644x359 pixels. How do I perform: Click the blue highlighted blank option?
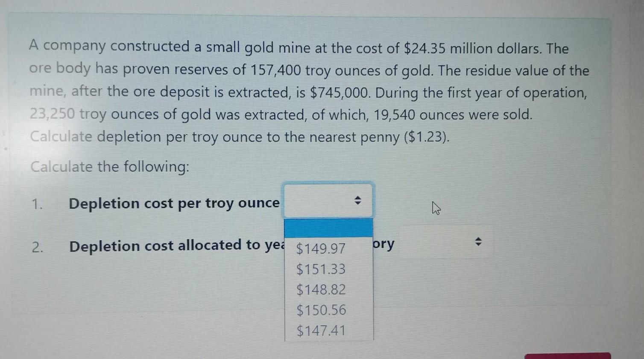(328, 228)
